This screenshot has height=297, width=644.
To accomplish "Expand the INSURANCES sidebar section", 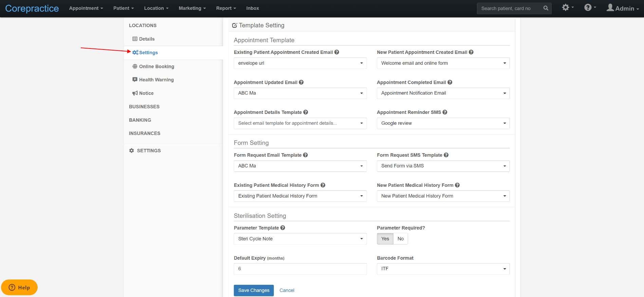I will 145,134.
